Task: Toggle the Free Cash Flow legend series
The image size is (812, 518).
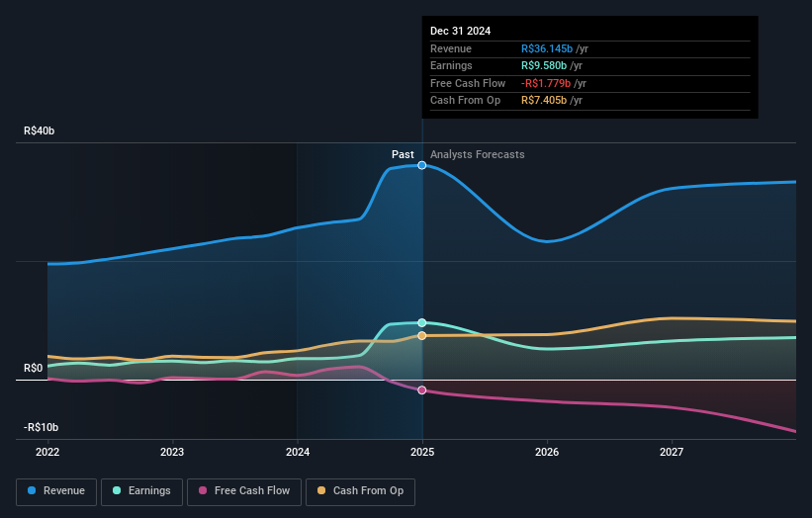Action: tap(244, 491)
